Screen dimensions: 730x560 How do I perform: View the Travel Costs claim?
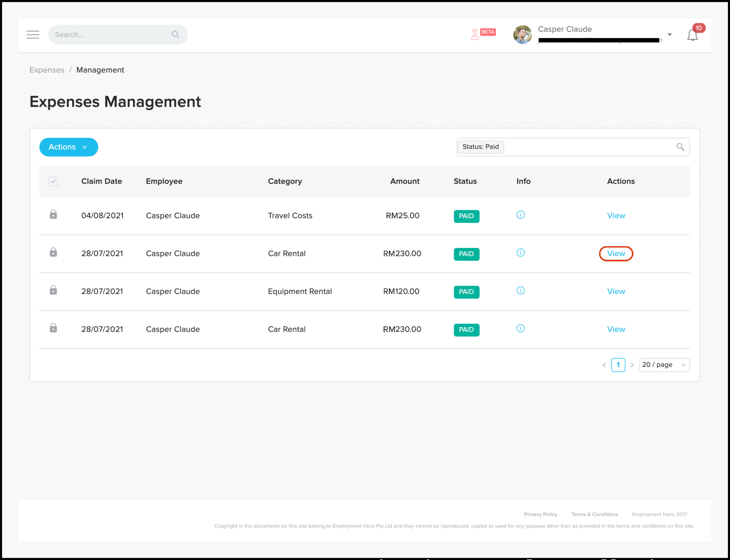click(616, 216)
